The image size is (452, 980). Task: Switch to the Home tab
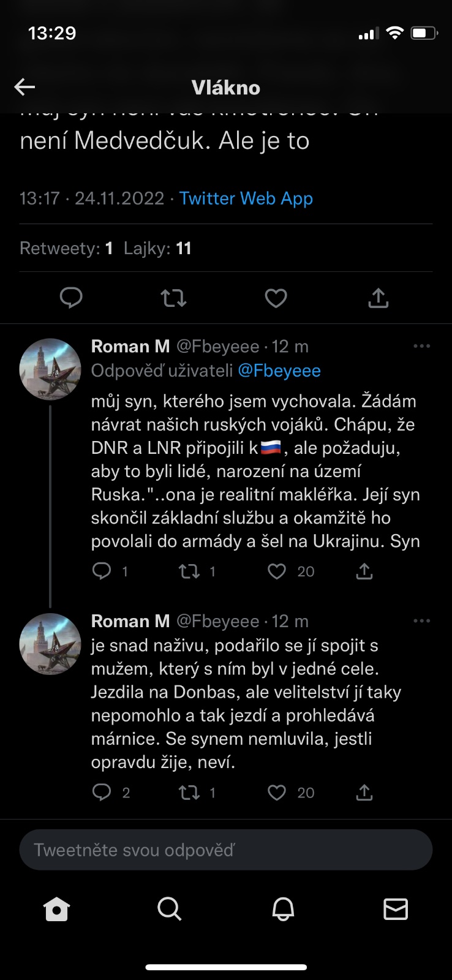(x=56, y=909)
